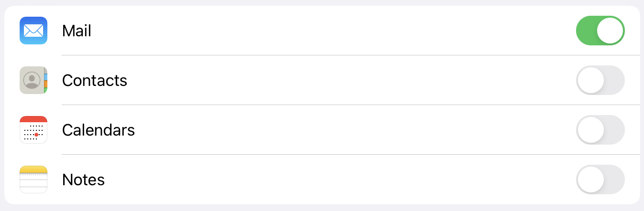Disable the Mail sync toggle
Screen dimensions: 644x211
(x=600, y=31)
